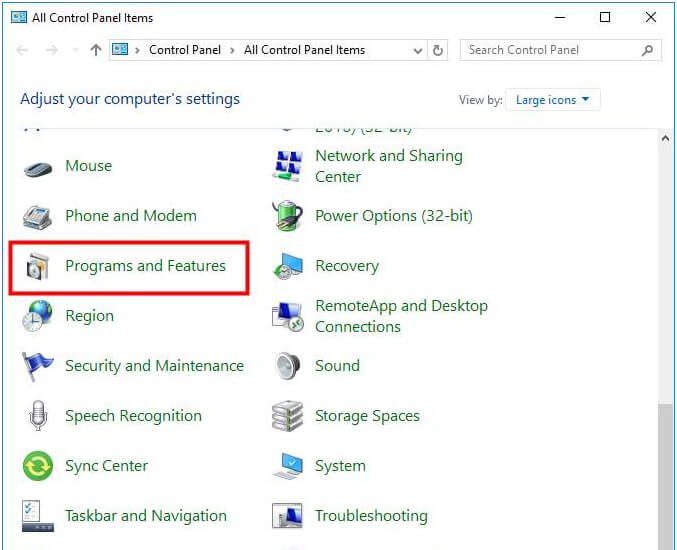Click the scrollbar up arrow

(665, 139)
